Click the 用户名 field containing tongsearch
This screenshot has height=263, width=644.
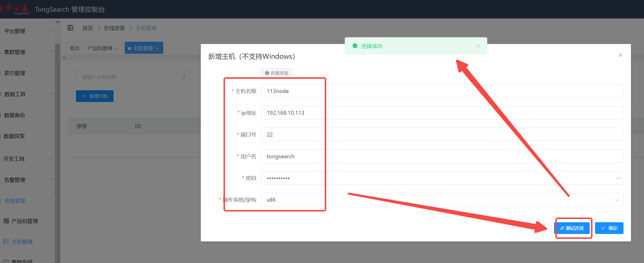click(442, 156)
